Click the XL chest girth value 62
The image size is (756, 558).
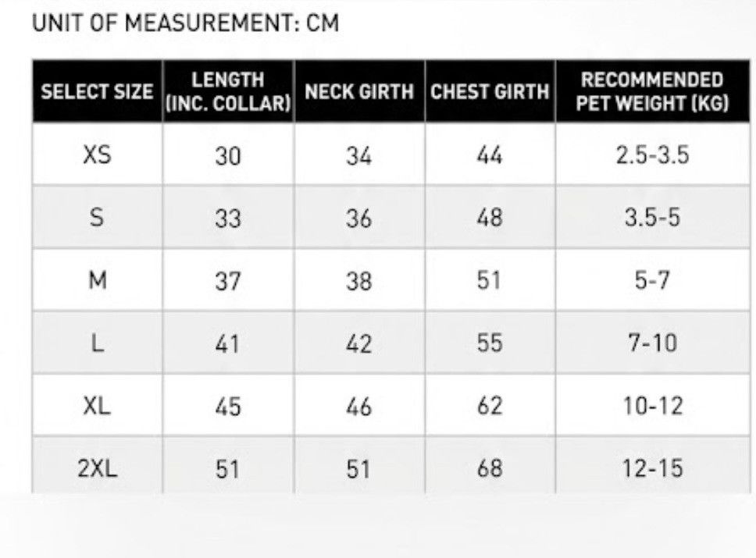490,406
